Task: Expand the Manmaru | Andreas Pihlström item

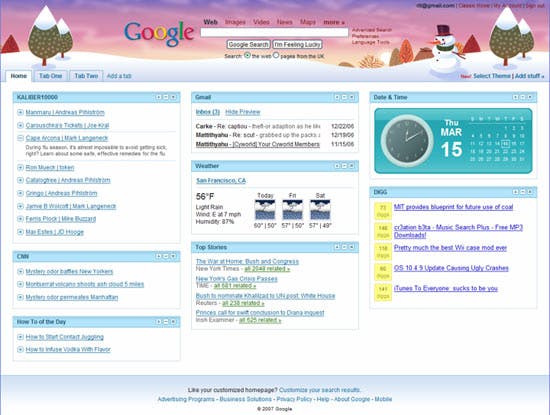Action: (20, 112)
